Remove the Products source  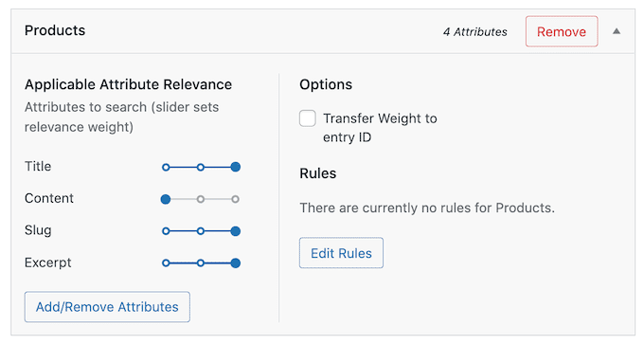pyautogui.click(x=562, y=31)
